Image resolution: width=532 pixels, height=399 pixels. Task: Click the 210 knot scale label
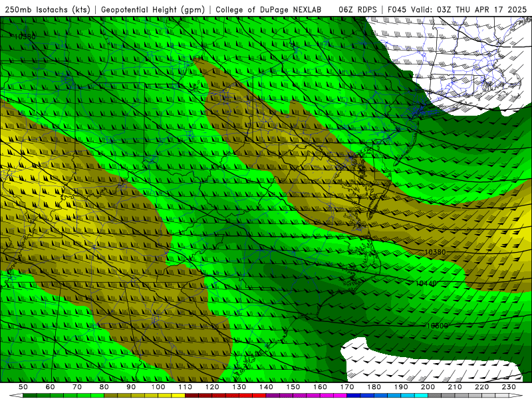tap(456, 387)
